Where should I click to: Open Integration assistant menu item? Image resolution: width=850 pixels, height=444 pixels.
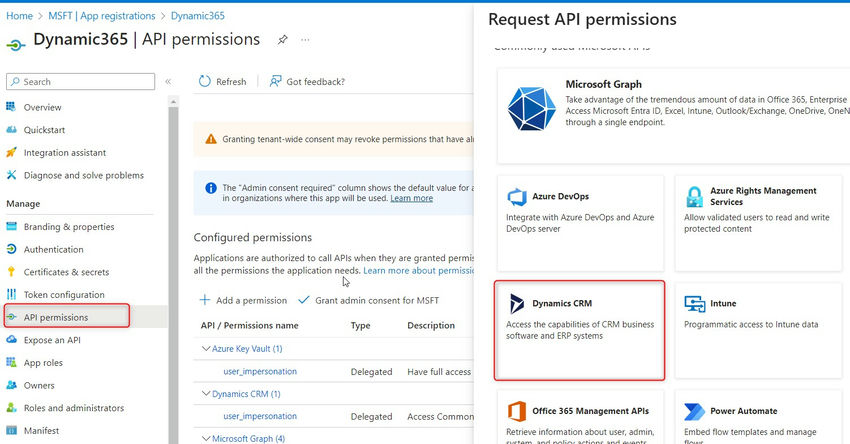click(x=65, y=153)
